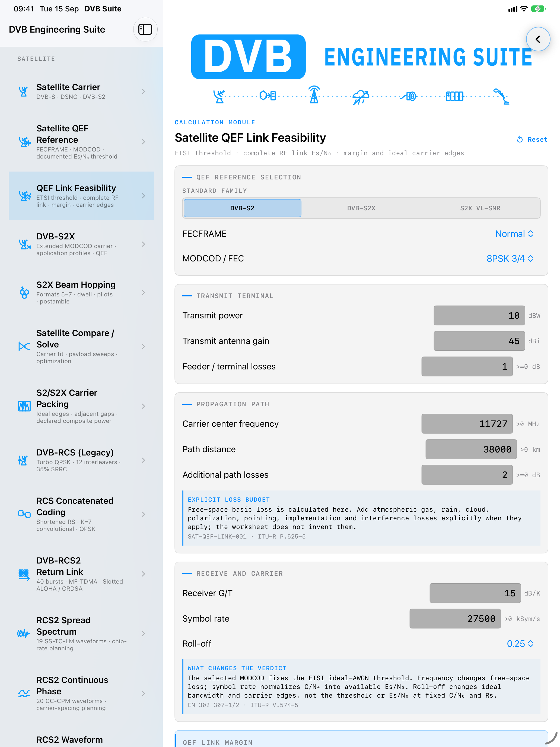The height and width of the screenshot is (747, 560).
Task: Open Satellite QEF Reference module
Action: [81, 142]
